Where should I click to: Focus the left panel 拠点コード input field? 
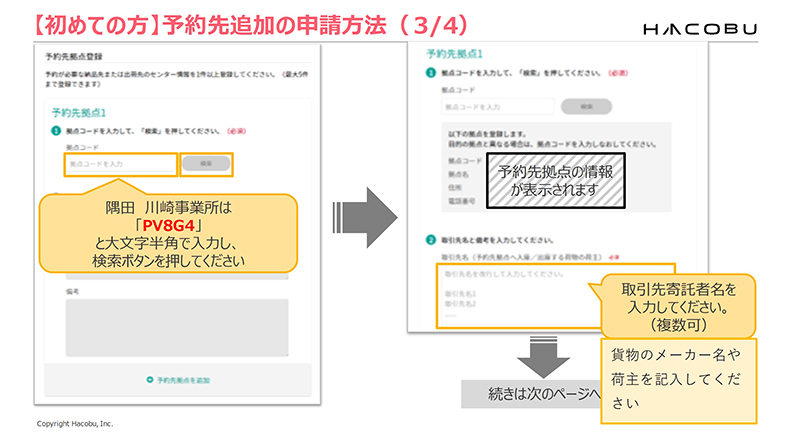coord(119,162)
